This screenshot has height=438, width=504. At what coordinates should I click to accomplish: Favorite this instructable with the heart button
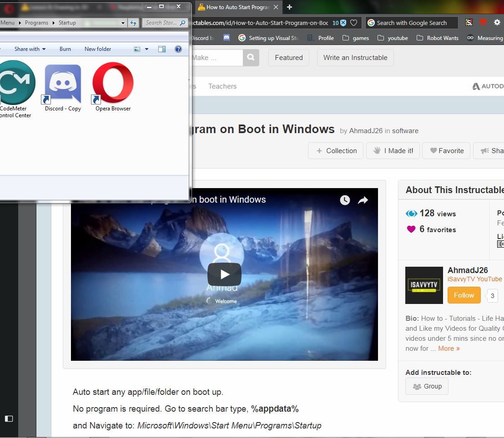coord(446,150)
